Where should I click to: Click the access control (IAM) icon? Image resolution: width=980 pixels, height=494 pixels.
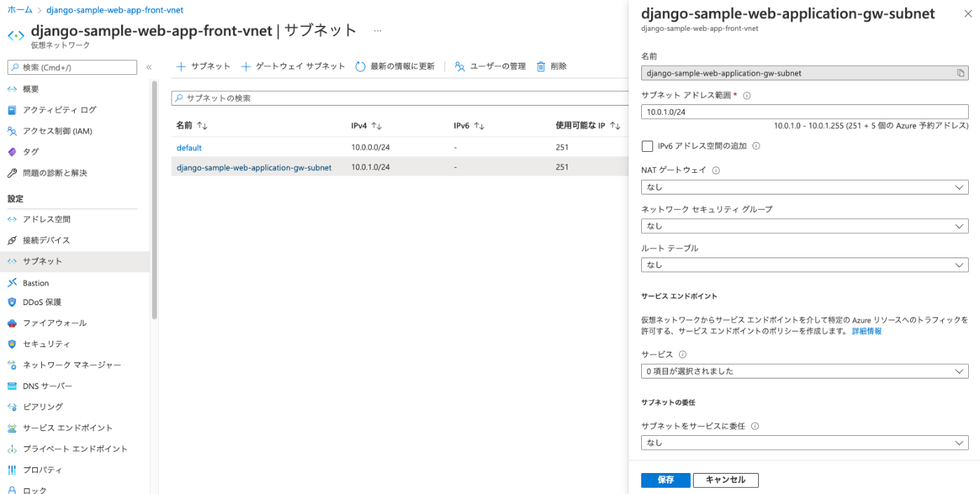pyautogui.click(x=12, y=131)
